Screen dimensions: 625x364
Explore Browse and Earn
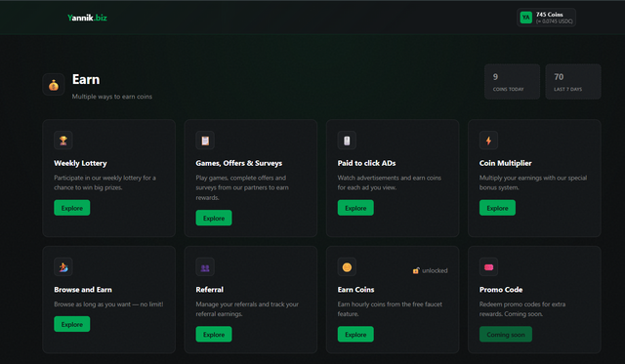tap(72, 324)
